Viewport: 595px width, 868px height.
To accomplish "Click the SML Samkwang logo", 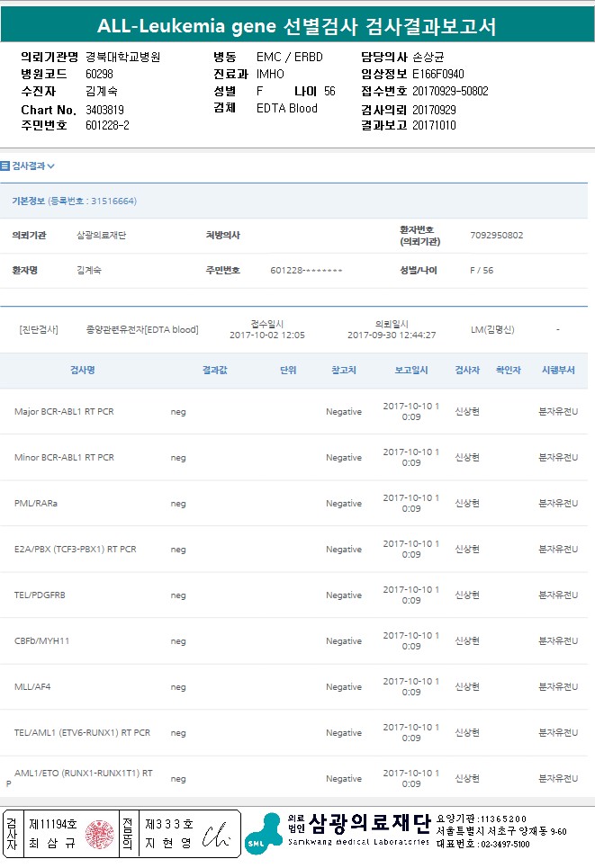I will coord(263,833).
